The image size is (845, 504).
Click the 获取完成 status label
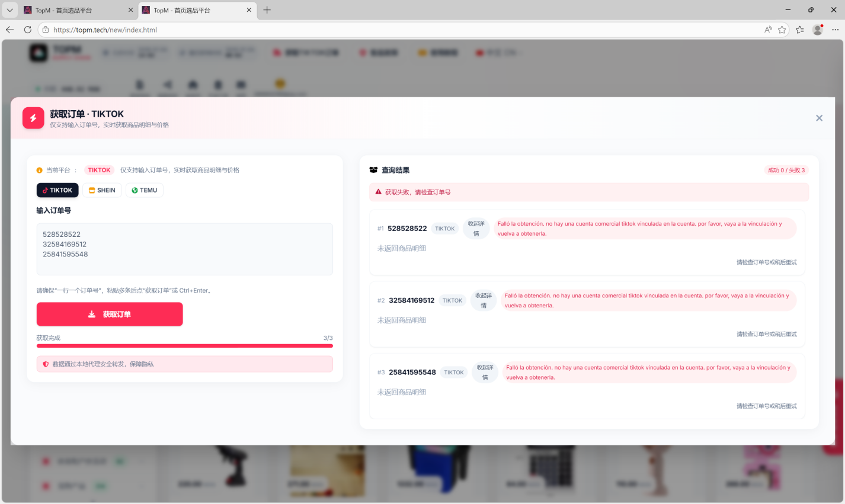pos(49,338)
